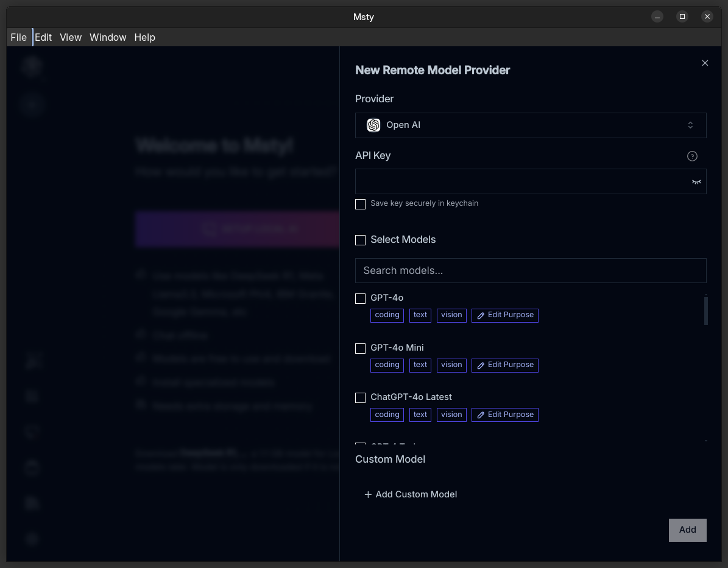Click the Provider dropdown chevron arrows
The width and height of the screenshot is (728, 568).
(x=690, y=125)
